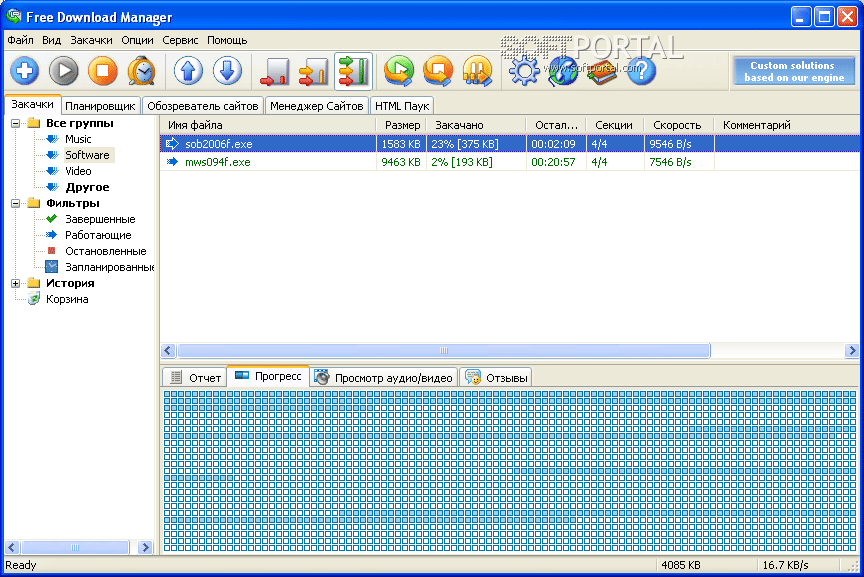
Task: Move download up with the up arrow icon
Action: 188,71
